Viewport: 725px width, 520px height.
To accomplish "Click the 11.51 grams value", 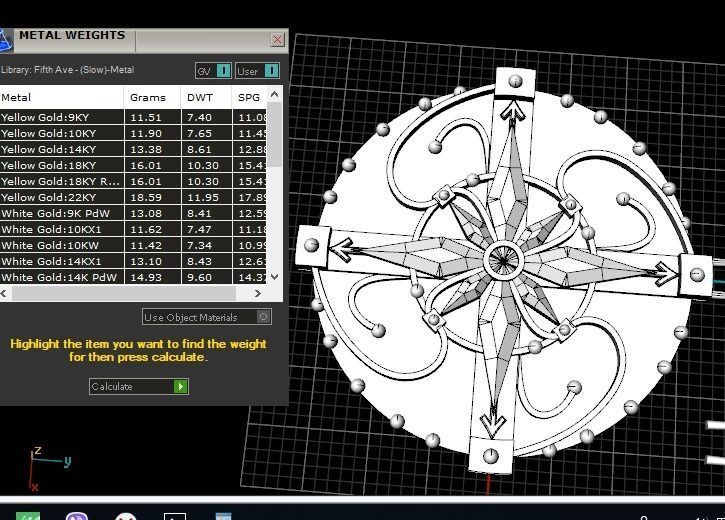I will [146, 117].
